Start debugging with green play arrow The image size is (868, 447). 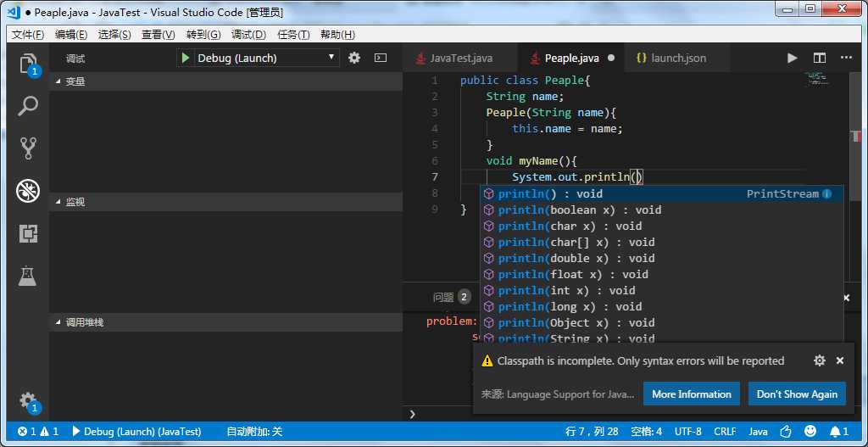coord(186,58)
